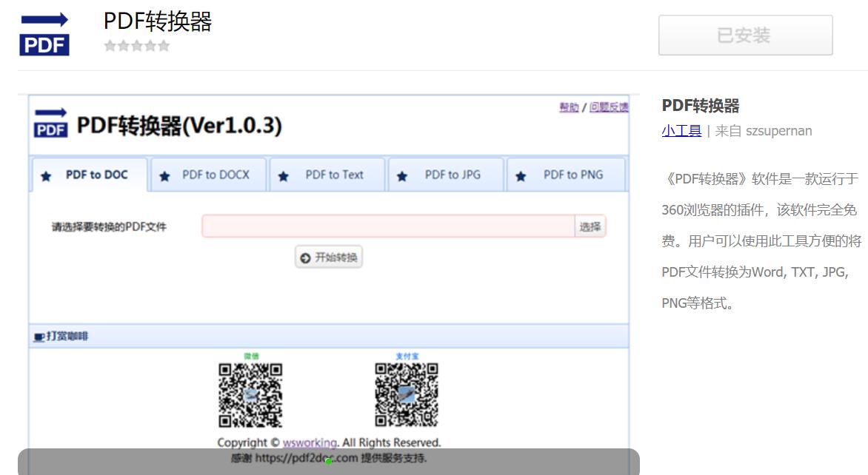Image resolution: width=868 pixels, height=475 pixels.
Task: Click the 支付宝 Alipay QR code
Action: 407,394
